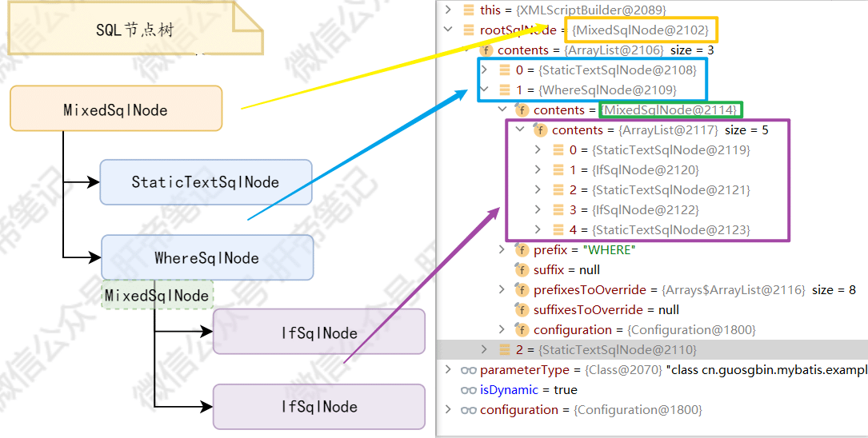The image size is (868, 438).
Task: Click the field icon beside prefixesToOverride
Action: pyautogui.click(x=522, y=290)
